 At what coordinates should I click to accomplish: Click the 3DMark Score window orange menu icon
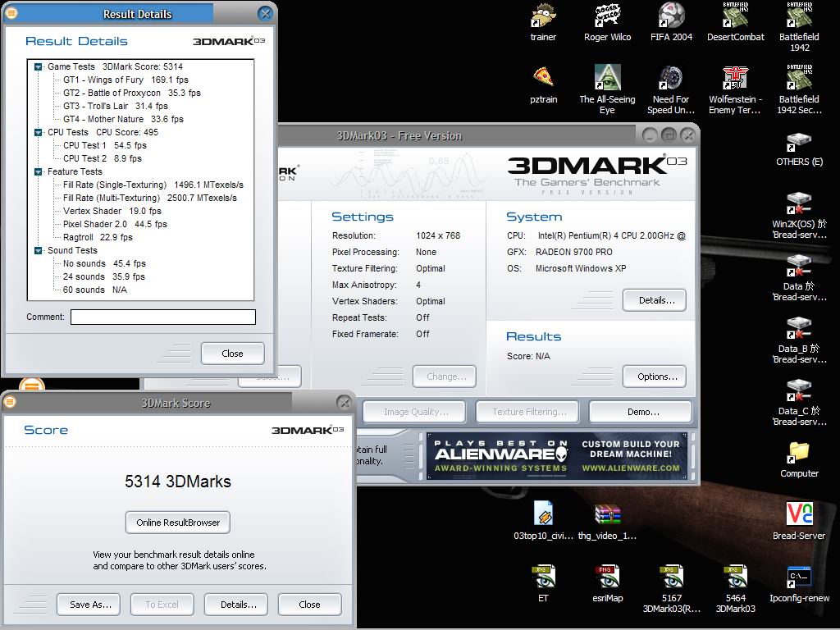[x=10, y=402]
